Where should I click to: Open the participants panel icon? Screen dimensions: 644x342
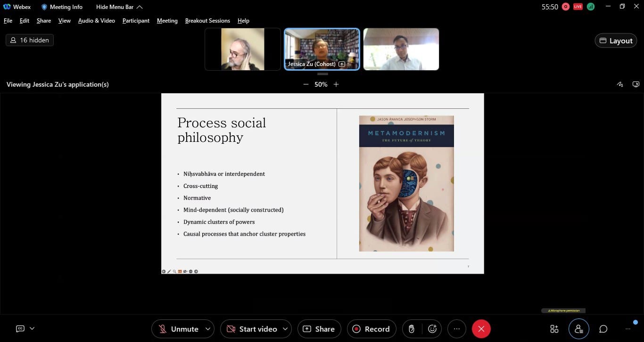[x=578, y=329]
